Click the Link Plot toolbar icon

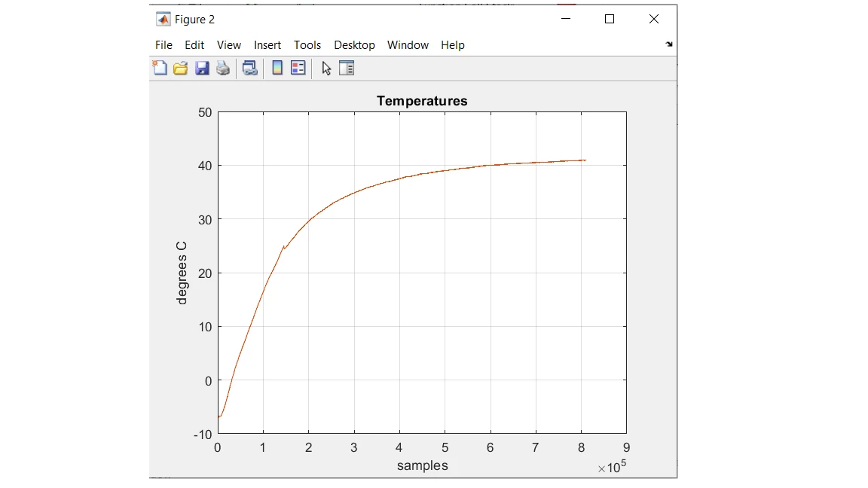point(249,68)
